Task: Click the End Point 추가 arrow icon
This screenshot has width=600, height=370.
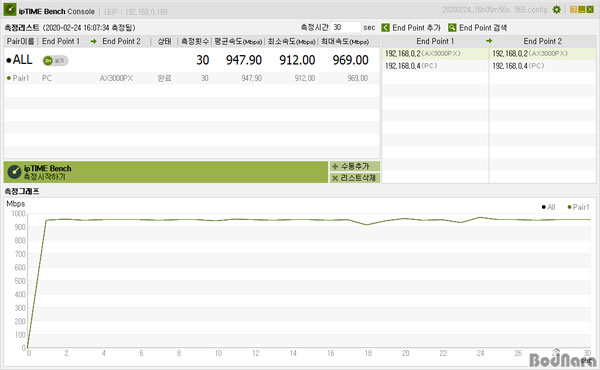Action: (x=385, y=28)
